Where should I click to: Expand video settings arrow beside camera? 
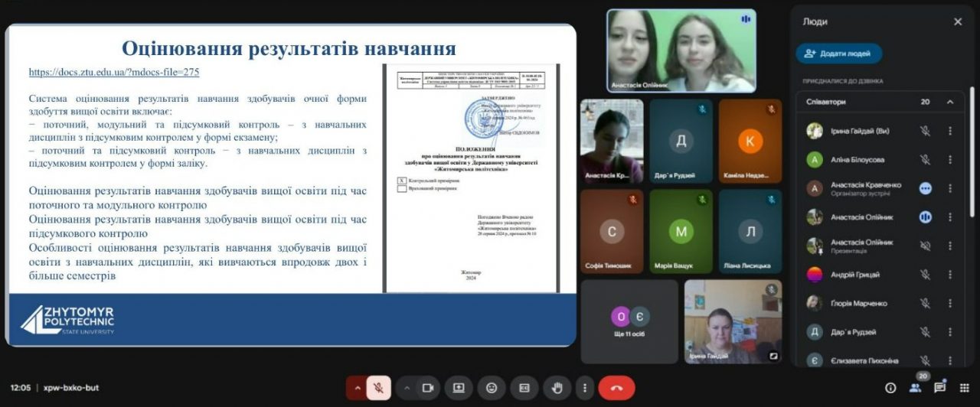(x=407, y=388)
